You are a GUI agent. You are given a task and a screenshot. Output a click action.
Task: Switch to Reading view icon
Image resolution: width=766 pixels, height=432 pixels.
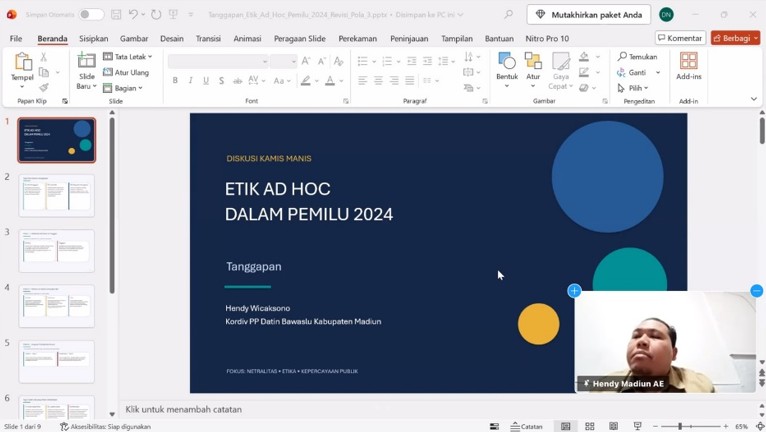click(x=614, y=427)
